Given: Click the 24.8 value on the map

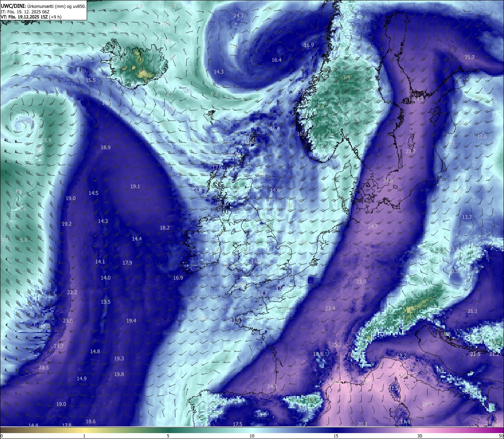Looking at the screenshot, I should point(388,181).
